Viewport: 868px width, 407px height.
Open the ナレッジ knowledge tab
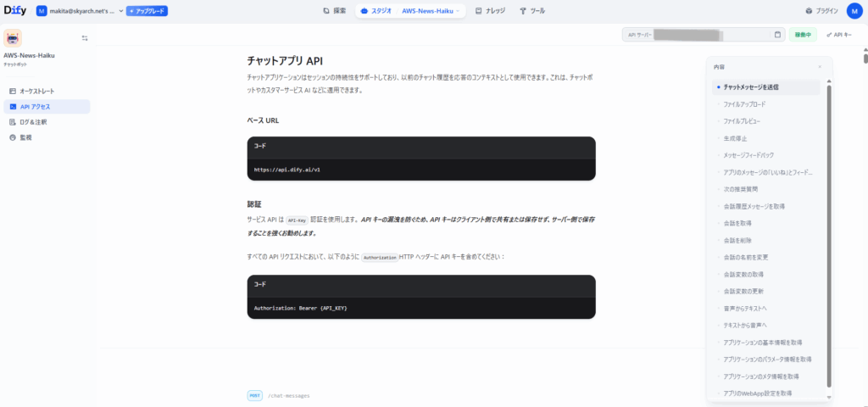(x=490, y=11)
